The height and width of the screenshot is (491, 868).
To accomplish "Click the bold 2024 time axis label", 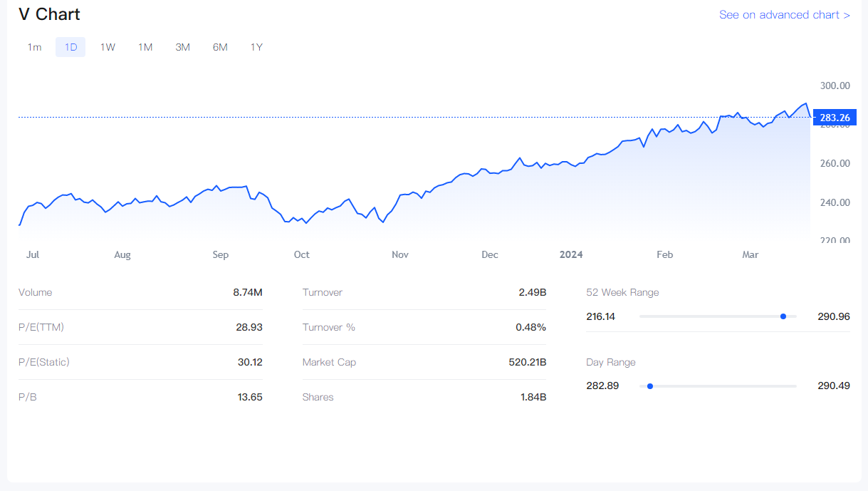I will [x=571, y=254].
